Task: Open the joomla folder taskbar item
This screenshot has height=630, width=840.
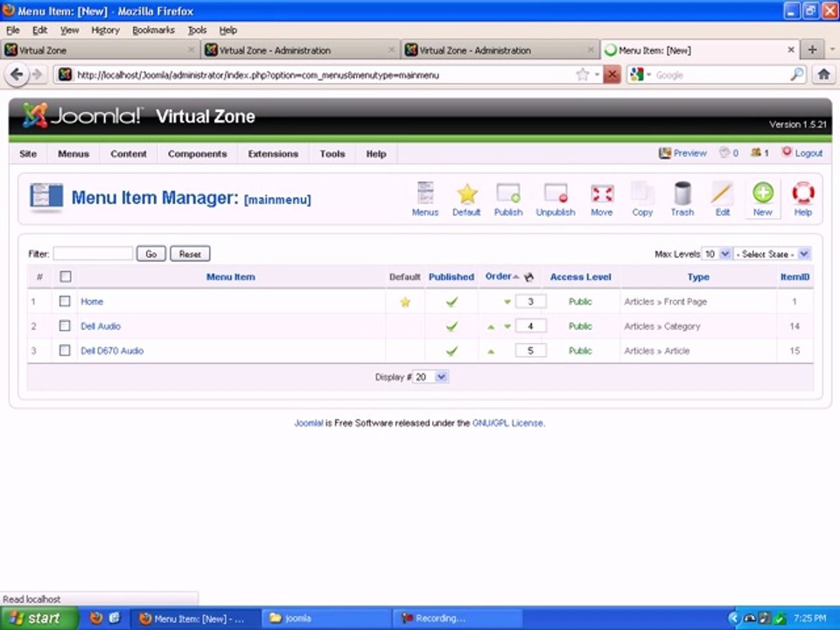Action: click(x=326, y=619)
